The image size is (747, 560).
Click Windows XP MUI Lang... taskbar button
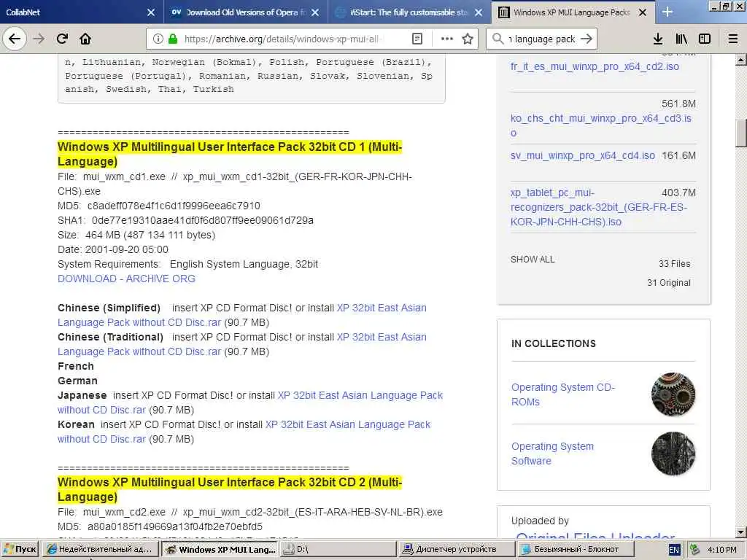tap(219, 550)
